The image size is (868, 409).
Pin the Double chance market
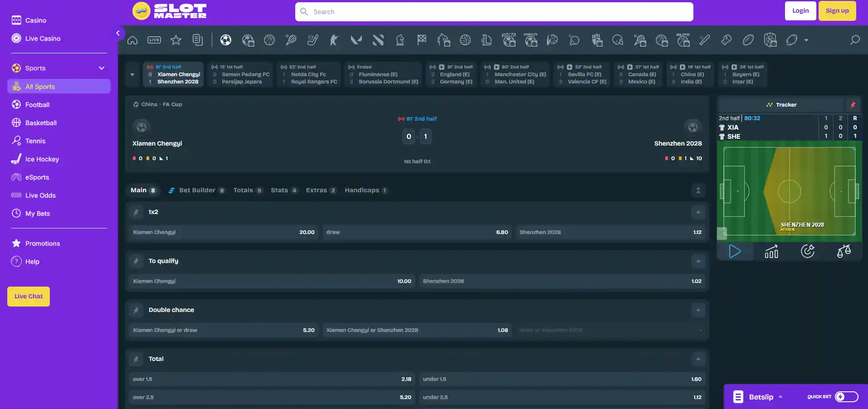click(x=136, y=310)
